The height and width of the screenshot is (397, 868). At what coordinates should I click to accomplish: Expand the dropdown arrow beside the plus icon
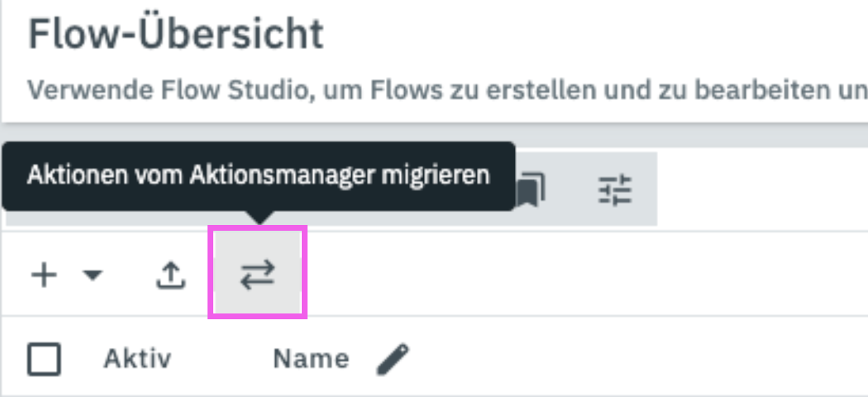93,276
